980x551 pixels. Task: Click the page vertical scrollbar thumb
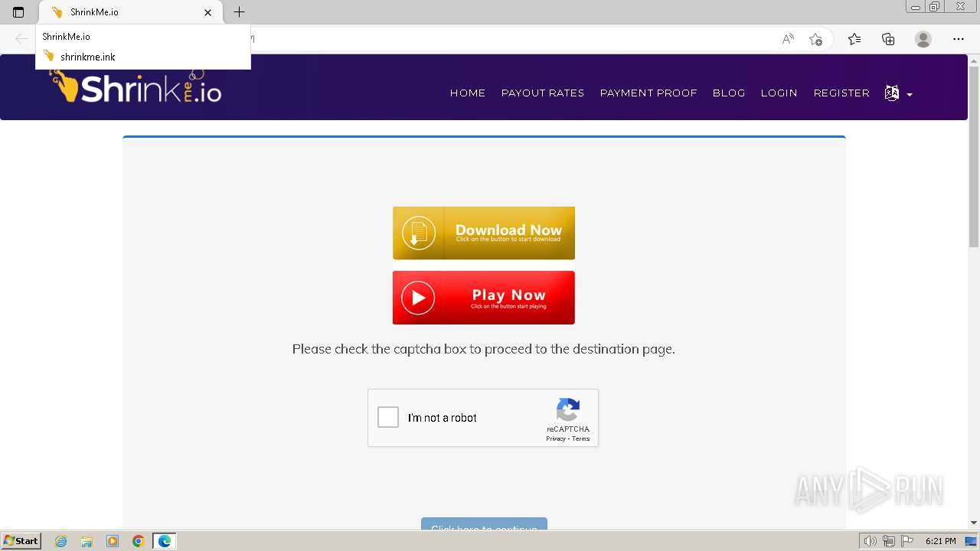point(974,155)
